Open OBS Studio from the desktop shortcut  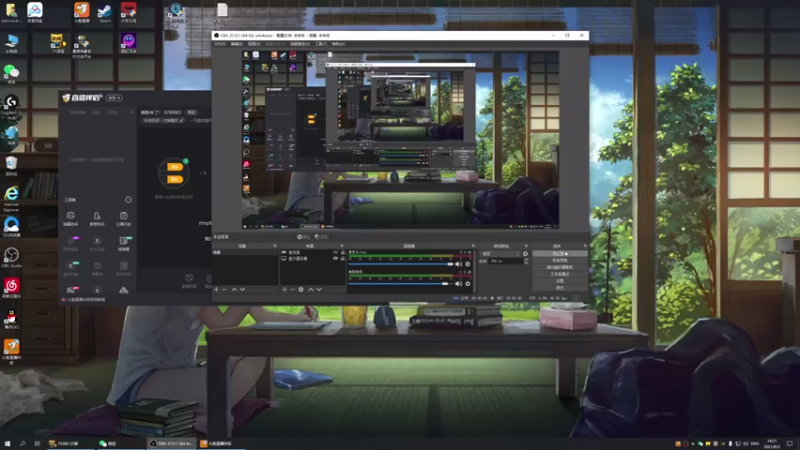coord(11,257)
